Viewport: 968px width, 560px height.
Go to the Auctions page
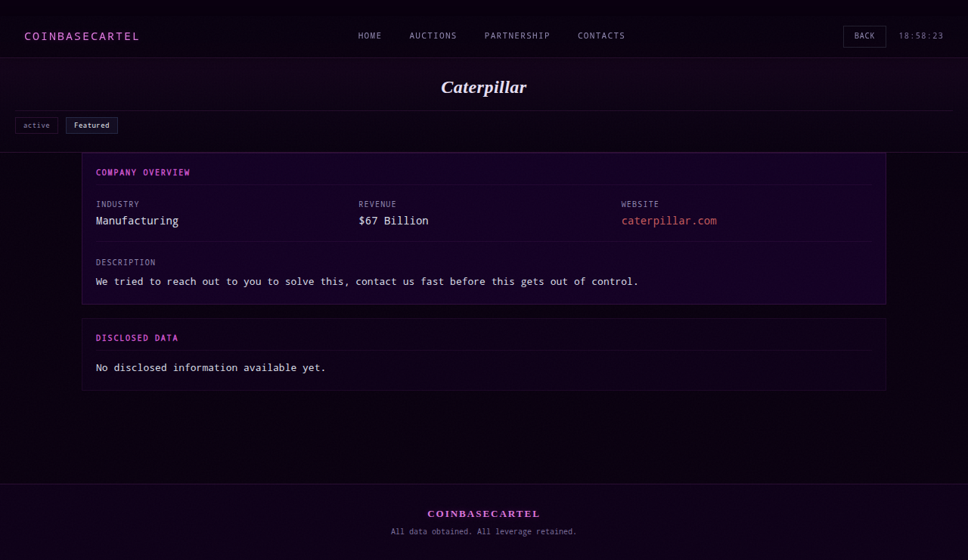pos(433,36)
